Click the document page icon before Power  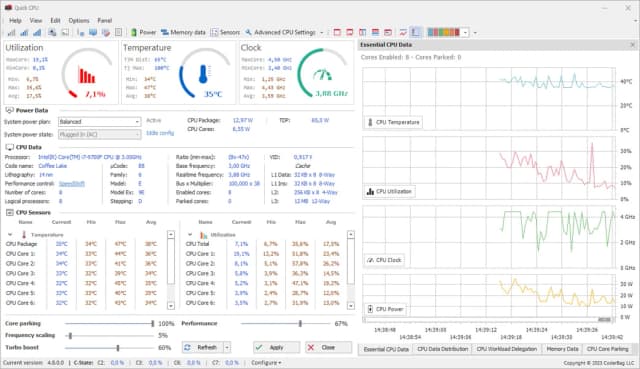(118, 32)
